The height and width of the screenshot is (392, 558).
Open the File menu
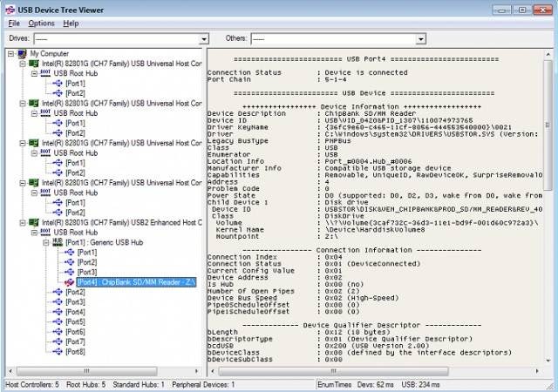14,24
